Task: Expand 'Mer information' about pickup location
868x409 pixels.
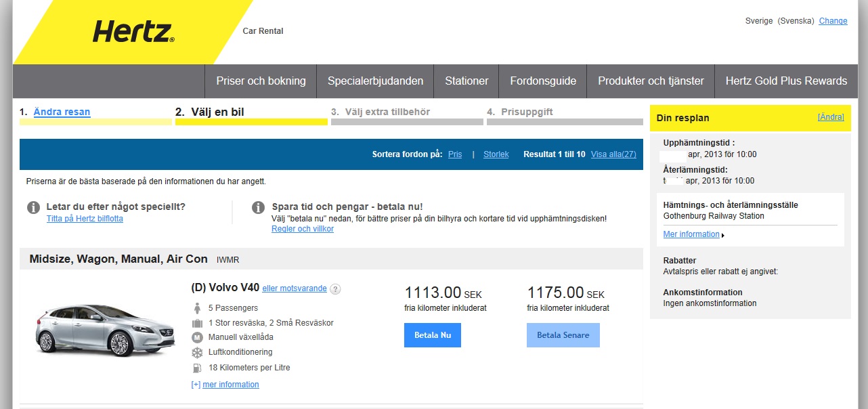Action: (x=691, y=234)
